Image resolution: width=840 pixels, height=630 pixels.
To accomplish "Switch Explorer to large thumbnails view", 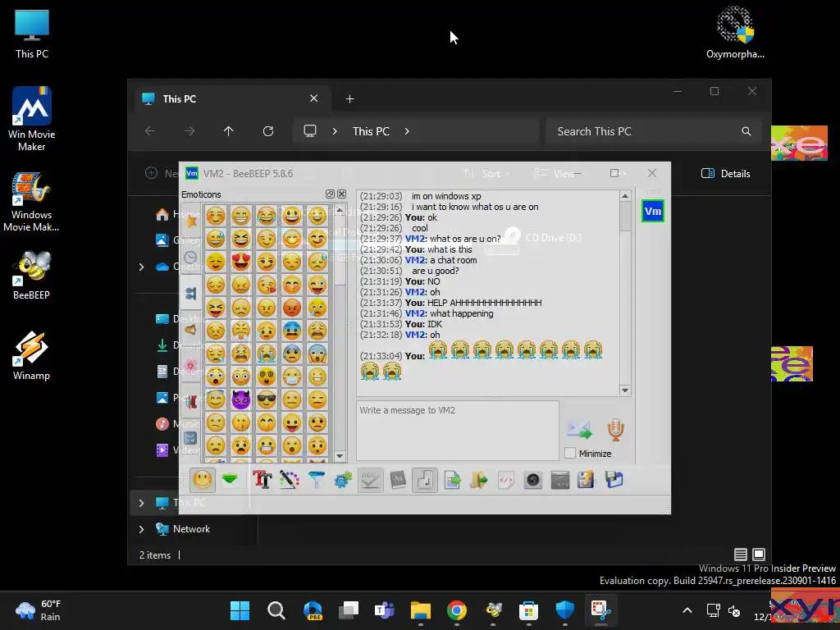I will [x=759, y=555].
